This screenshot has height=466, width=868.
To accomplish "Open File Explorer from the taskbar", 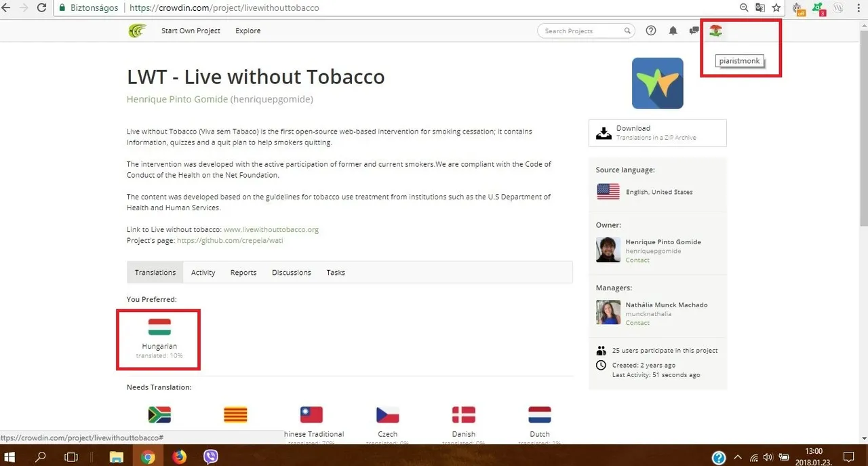I will (117, 457).
